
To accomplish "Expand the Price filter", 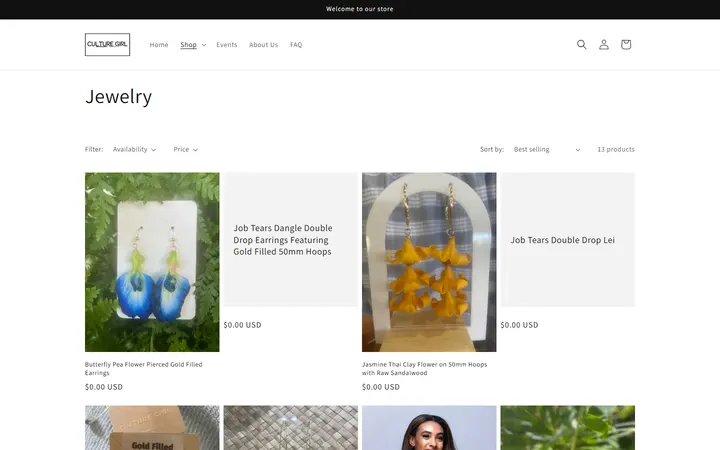I will pyautogui.click(x=186, y=149).
